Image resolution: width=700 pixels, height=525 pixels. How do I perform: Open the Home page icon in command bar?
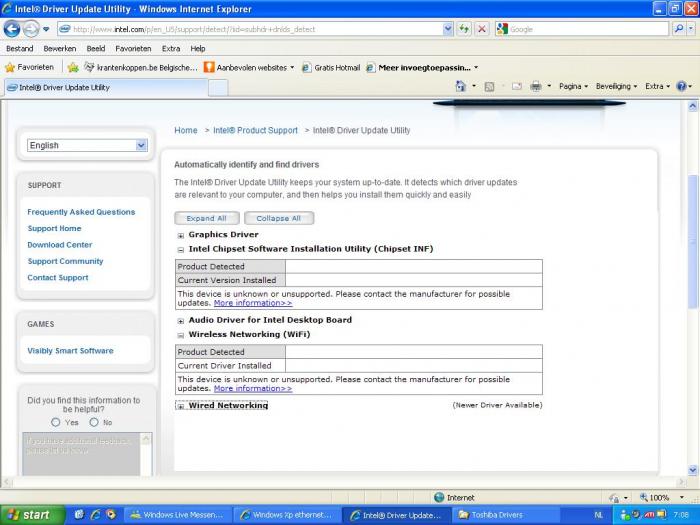(461, 86)
